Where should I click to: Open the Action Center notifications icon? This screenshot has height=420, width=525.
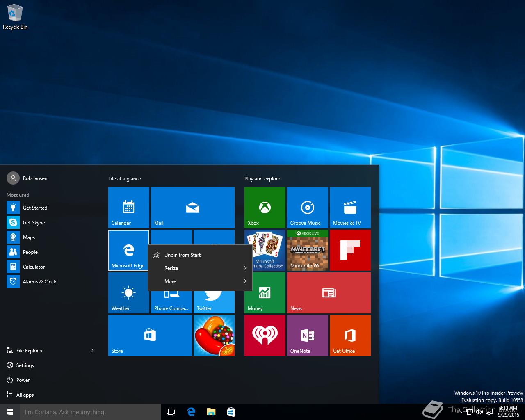[489, 412]
